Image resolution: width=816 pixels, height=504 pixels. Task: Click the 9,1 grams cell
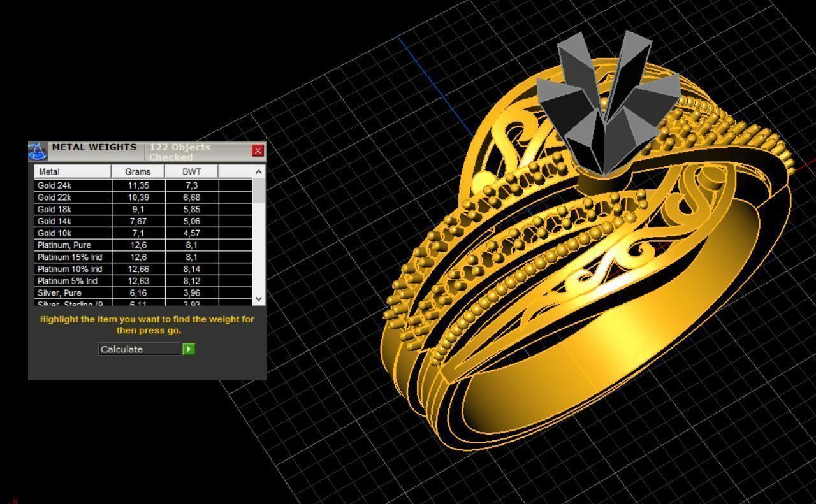click(138, 209)
